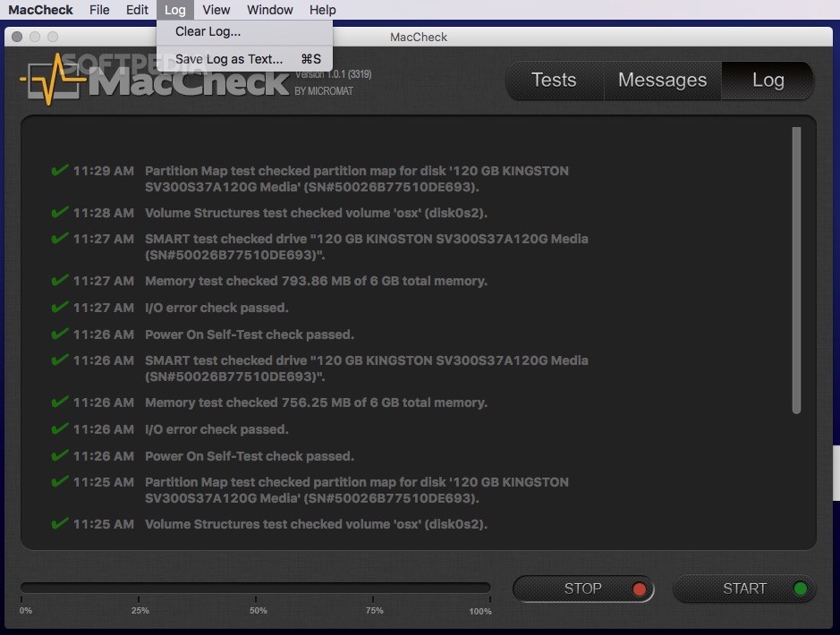Screen dimensions: 840x635
Task: Click the 'BY MICROMAT' label
Action: click(324, 91)
